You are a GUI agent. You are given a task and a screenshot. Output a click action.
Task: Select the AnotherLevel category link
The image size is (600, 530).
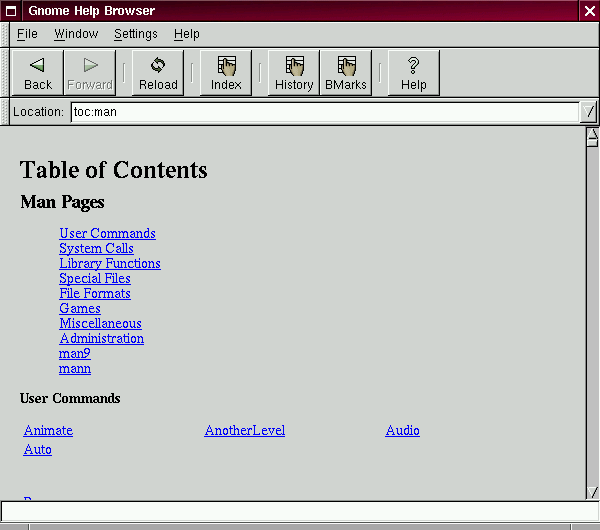point(244,430)
